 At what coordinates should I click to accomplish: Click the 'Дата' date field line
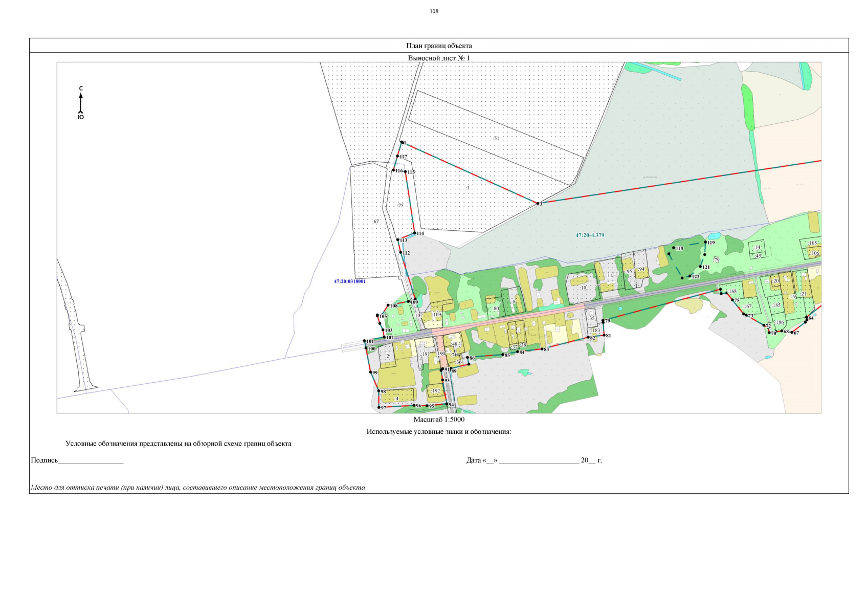click(539, 461)
